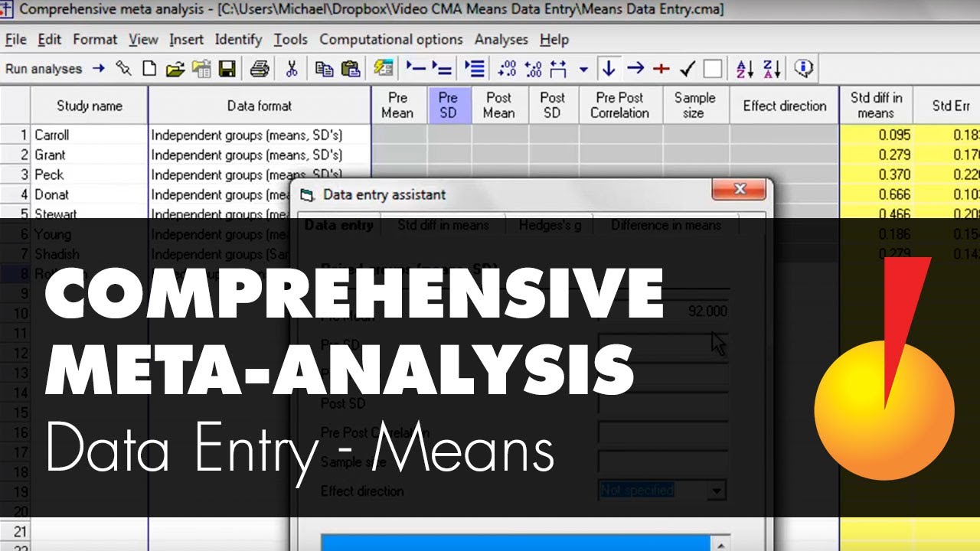980x551 pixels.
Task: Click the study name cell "Carroll"
Action: point(90,135)
